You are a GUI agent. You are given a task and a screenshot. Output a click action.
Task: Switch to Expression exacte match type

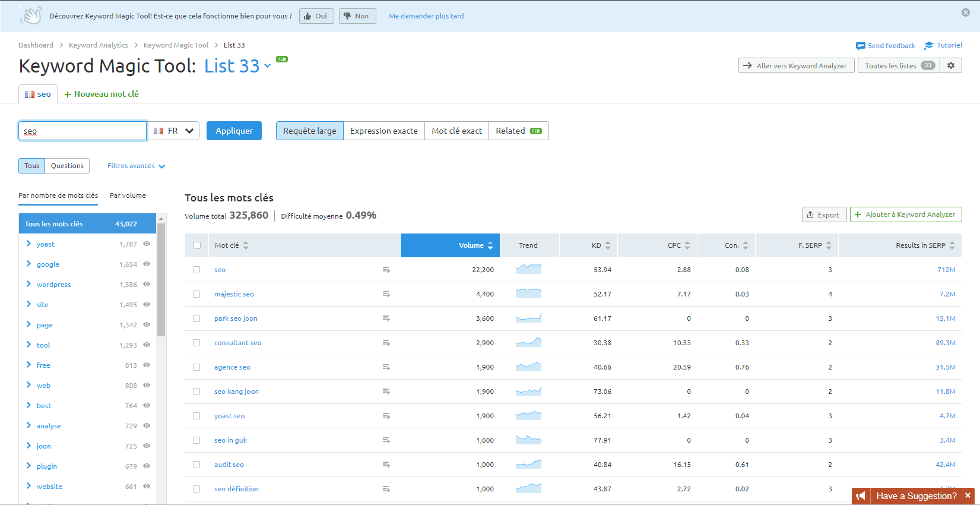383,131
